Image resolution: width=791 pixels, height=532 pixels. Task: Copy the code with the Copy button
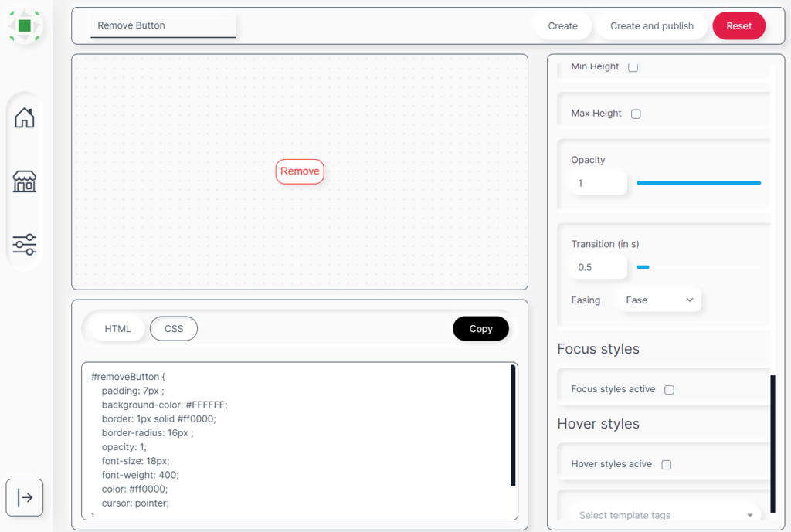click(x=480, y=329)
